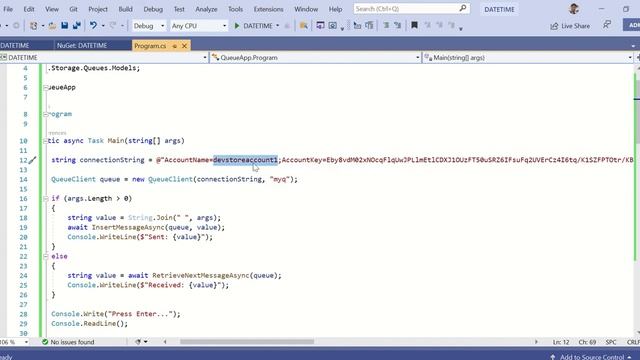Open the Extensions menu
Viewport: 640px width, 360px height.
pyautogui.click(x=268, y=9)
